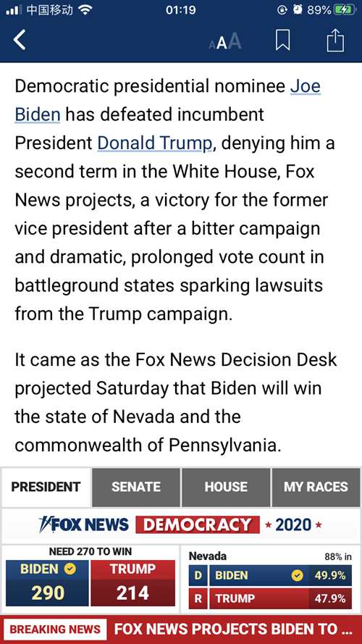Tap the Fox News Democracy 2020 banner
Viewport: 362px width, 644px height.
(180, 525)
